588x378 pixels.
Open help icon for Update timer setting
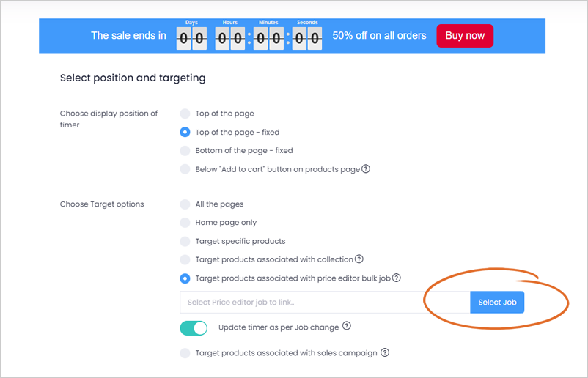coord(347,326)
